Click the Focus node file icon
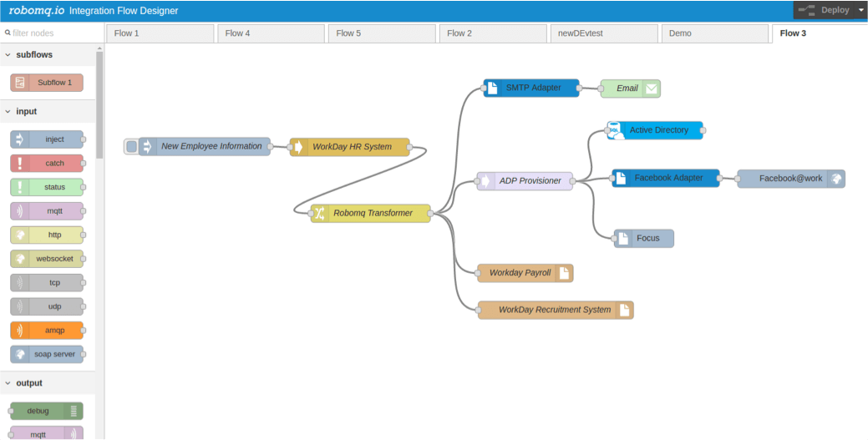Screen dimensions: 868x440 pyautogui.click(x=623, y=239)
